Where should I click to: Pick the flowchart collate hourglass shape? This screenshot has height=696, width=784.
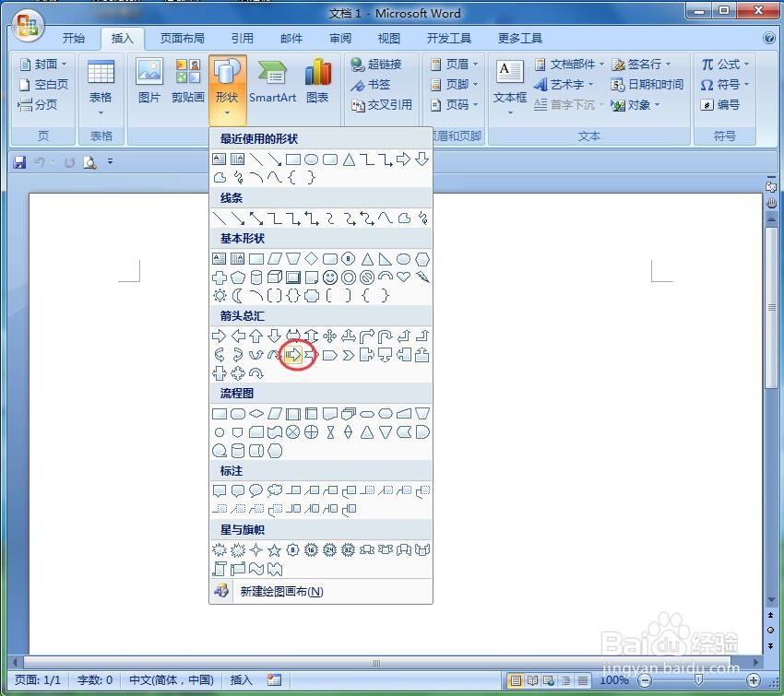330,432
